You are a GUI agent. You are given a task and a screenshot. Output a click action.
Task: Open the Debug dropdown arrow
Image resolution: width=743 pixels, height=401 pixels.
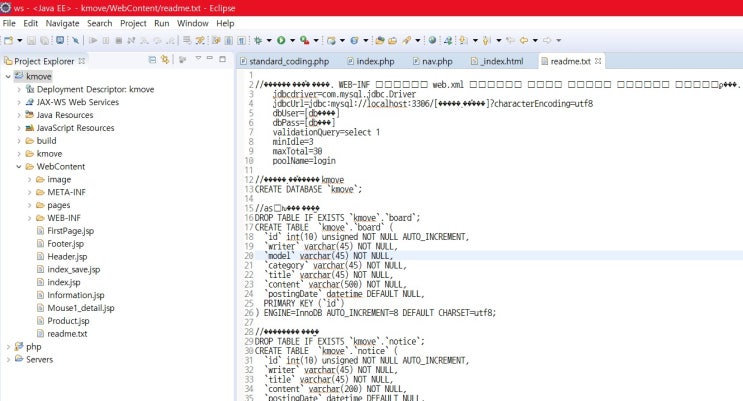click(x=269, y=41)
